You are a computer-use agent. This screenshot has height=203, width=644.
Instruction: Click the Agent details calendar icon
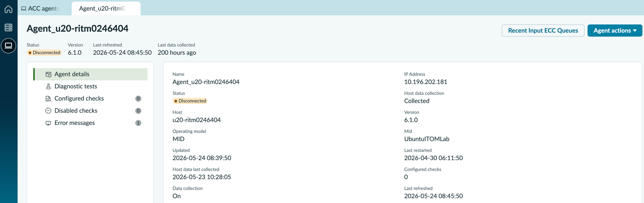[48, 74]
